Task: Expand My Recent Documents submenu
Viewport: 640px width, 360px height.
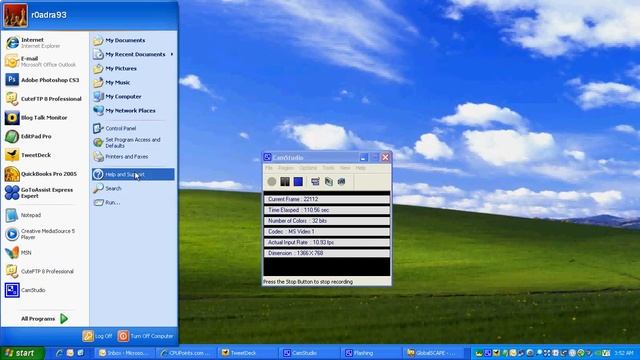Action: click(x=133, y=54)
